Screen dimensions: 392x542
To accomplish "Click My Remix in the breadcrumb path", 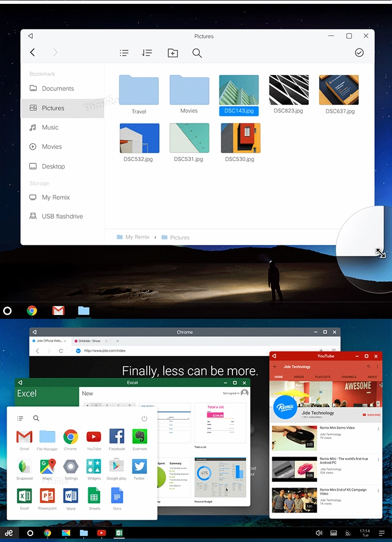I will [133, 237].
